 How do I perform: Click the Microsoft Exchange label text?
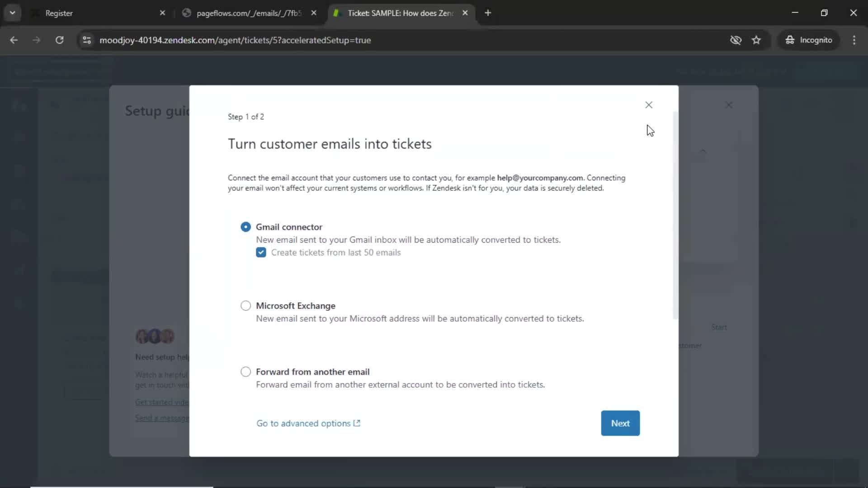point(296,306)
